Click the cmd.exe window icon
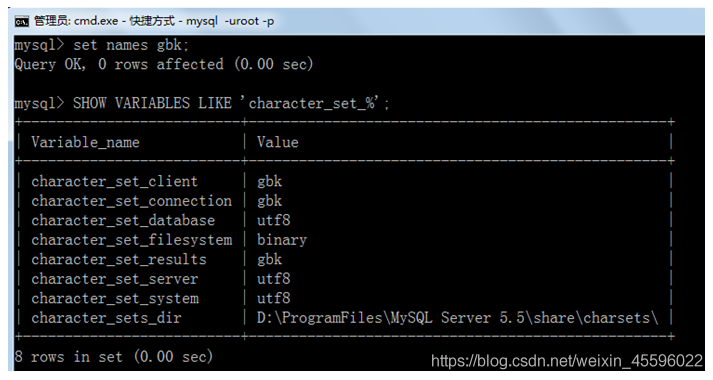This screenshot has height=380, width=713. (21, 21)
